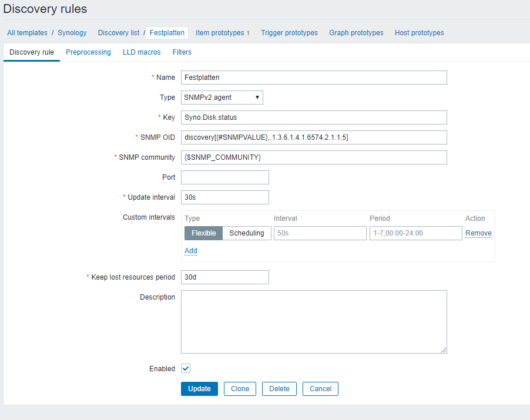The width and height of the screenshot is (530, 420).
Task: Navigate to Trigger prototypes
Action: click(x=289, y=33)
